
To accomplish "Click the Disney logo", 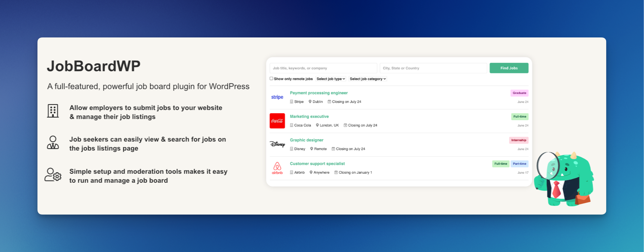I will coord(277,144).
